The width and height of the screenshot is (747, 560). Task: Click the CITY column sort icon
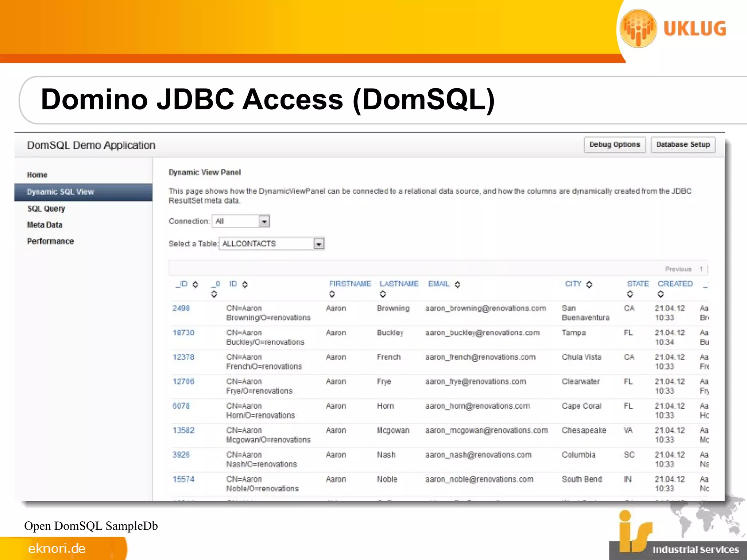pyautogui.click(x=589, y=284)
